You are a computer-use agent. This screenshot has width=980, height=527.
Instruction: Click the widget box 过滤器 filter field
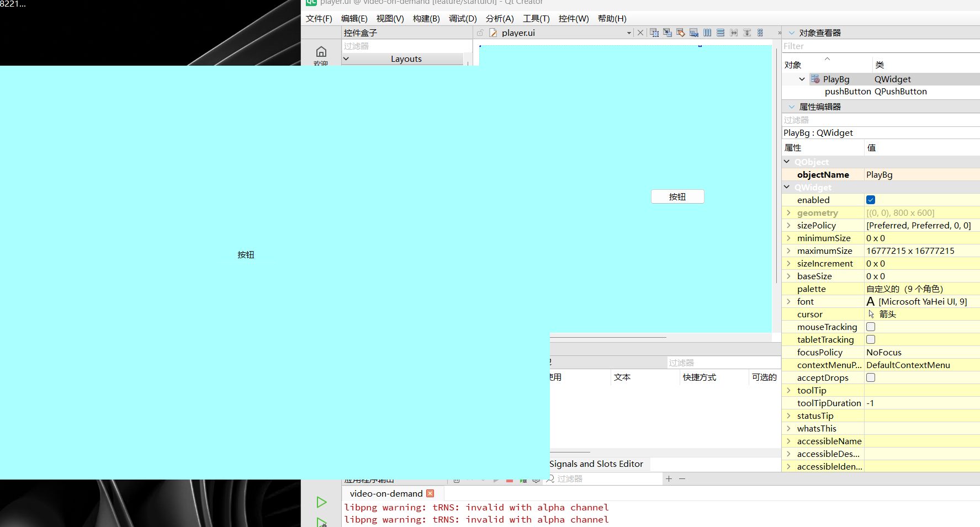click(x=406, y=46)
